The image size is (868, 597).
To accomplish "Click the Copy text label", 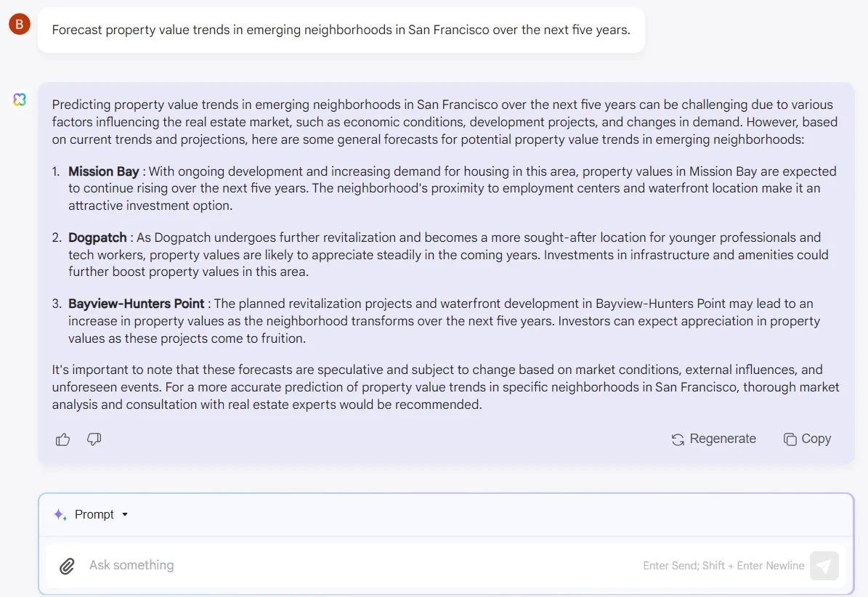I will [816, 439].
